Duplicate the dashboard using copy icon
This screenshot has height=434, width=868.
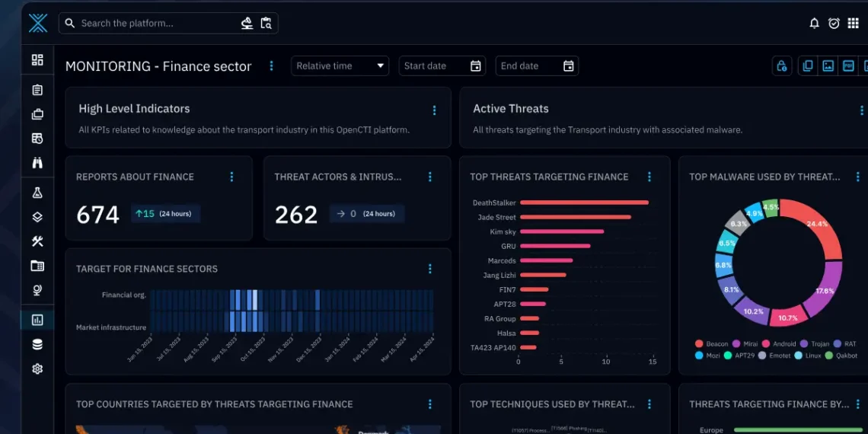pyautogui.click(x=808, y=66)
